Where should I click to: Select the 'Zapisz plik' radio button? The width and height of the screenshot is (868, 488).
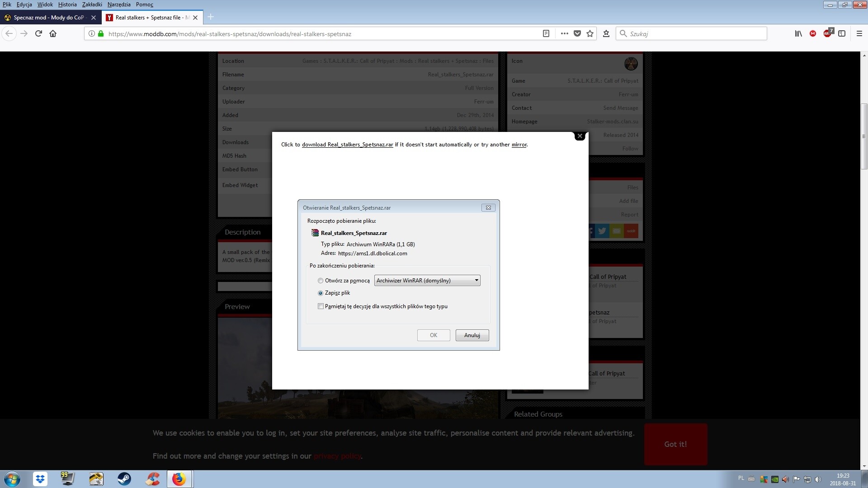pos(321,293)
